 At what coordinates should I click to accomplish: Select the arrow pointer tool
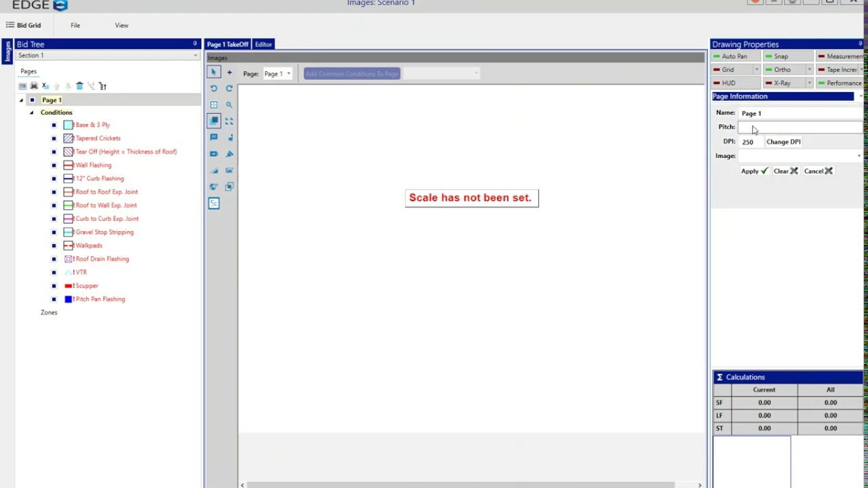point(214,73)
